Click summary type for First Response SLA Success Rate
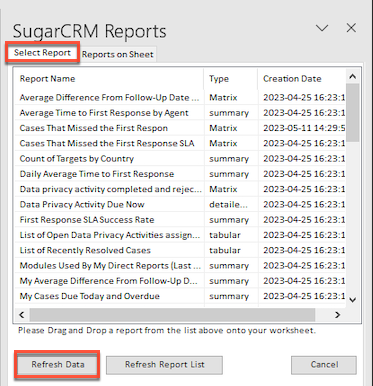This screenshot has width=373, height=386. coord(229,220)
